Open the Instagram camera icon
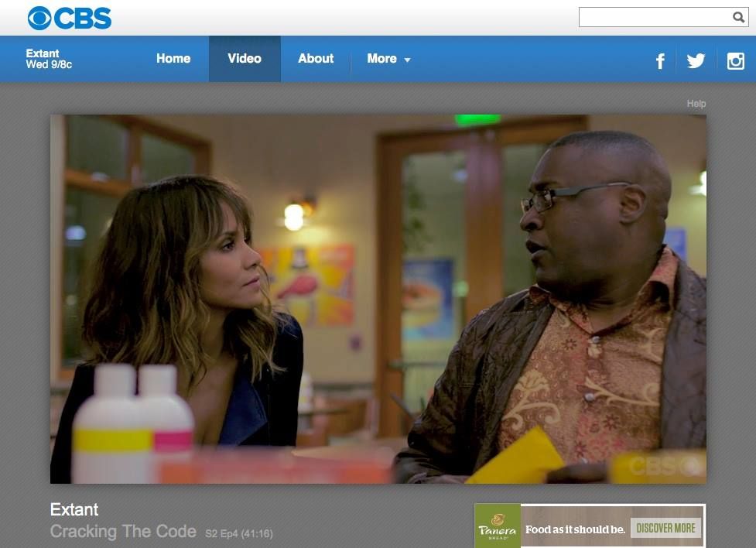The image size is (756, 548). pyautogui.click(x=735, y=61)
